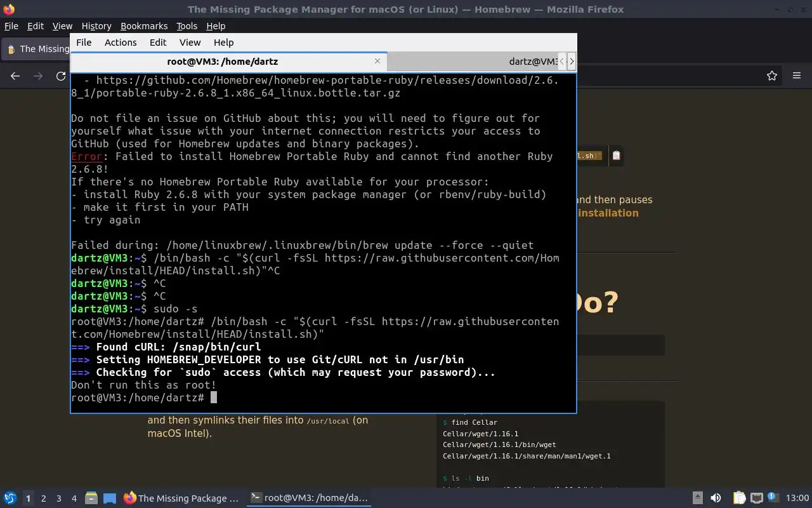The image size is (812, 508).
Task: Click show desktop icon in taskbar
Action: click(x=110, y=498)
